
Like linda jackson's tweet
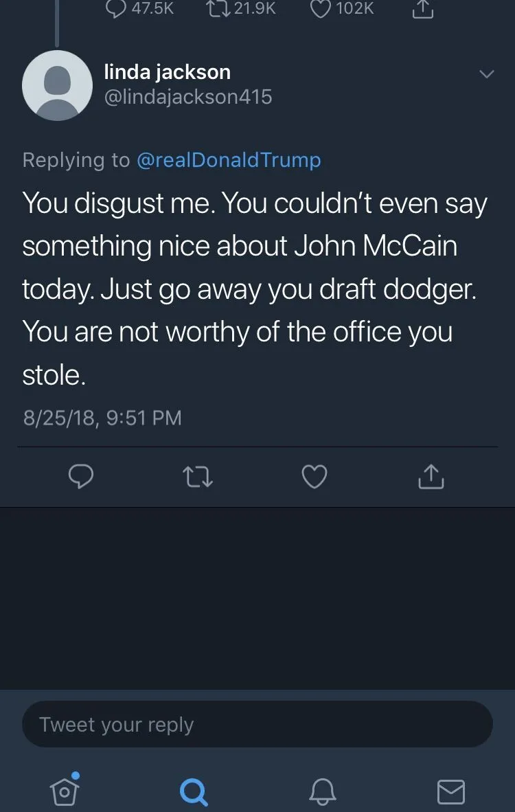tap(314, 476)
